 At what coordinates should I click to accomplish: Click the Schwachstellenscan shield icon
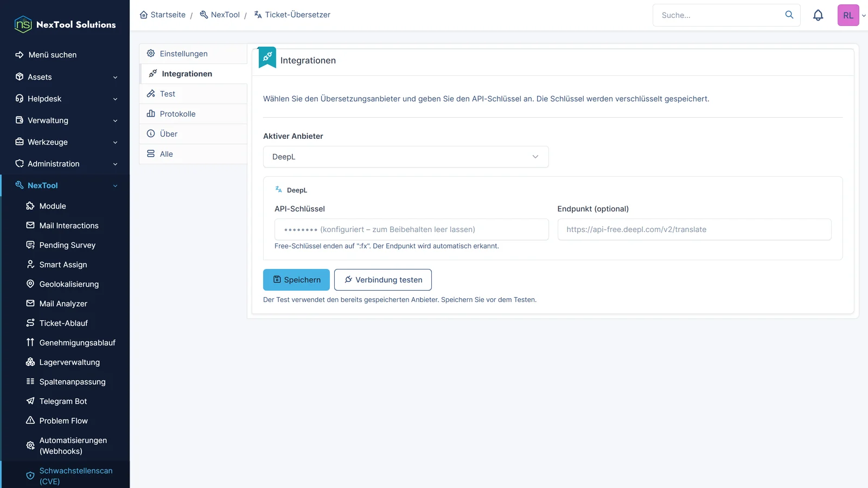[x=30, y=476]
